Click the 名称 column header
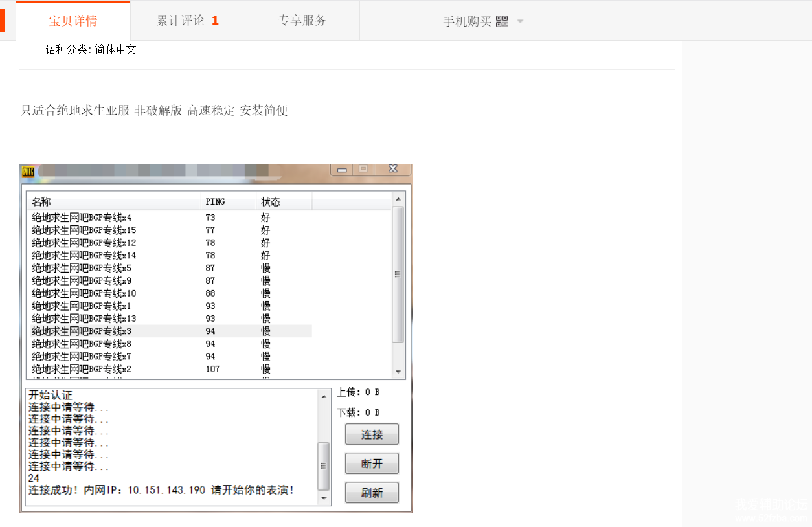Screen dimensions: 812x527 pyautogui.click(x=113, y=201)
